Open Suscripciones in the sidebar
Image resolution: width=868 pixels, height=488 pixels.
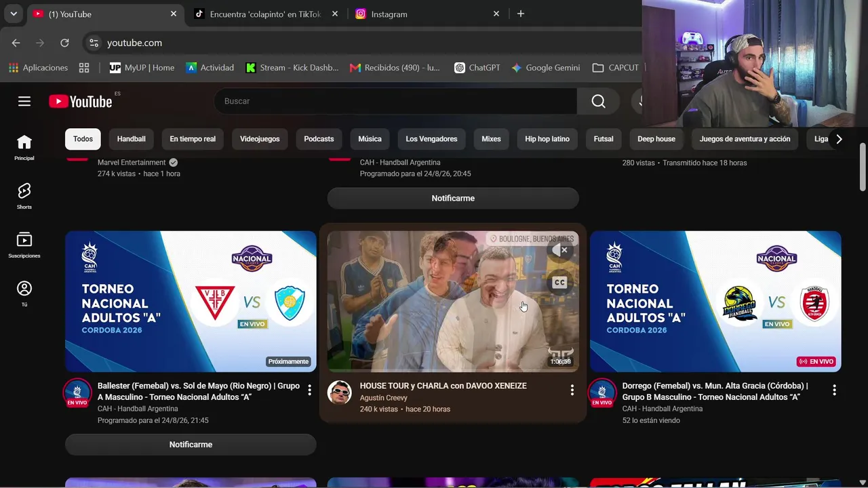[24, 245]
